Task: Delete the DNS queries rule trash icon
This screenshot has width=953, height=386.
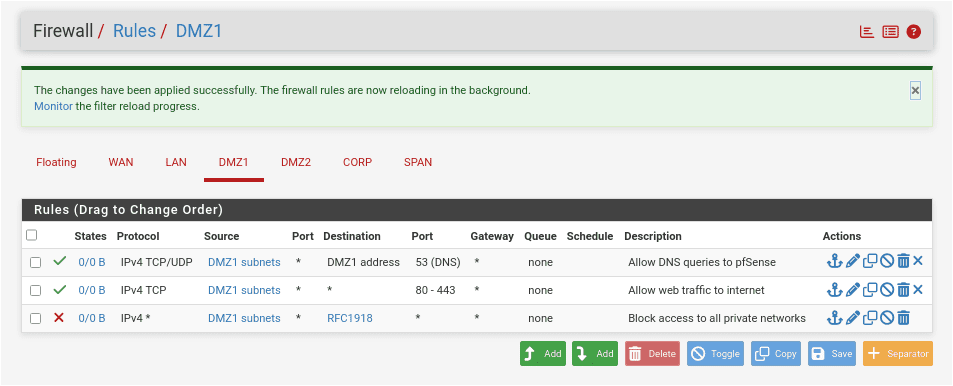Action: click(x=903, y=261)
